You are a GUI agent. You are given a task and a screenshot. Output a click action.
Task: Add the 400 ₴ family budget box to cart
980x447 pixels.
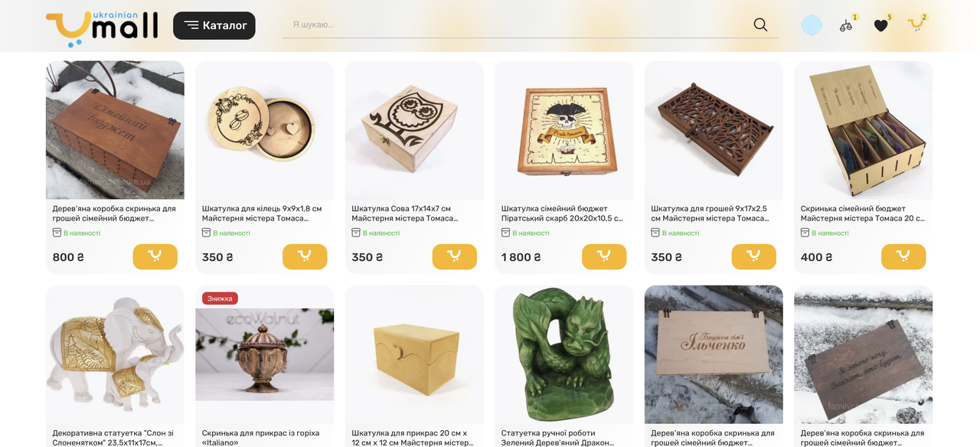(x=903, y=256)
